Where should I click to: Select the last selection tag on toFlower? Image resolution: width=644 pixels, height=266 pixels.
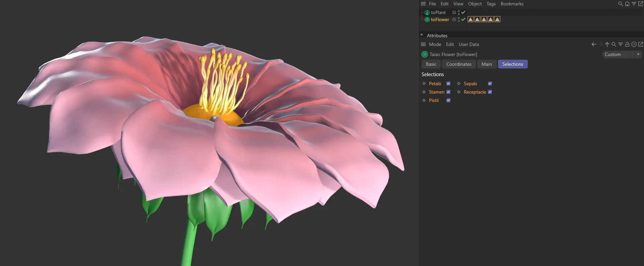point(497,19)
